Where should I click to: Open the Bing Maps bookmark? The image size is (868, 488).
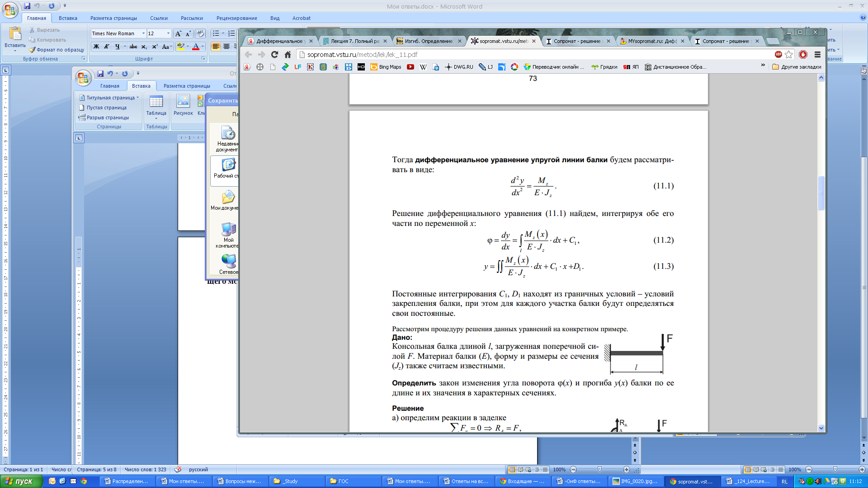coord(386,67)
